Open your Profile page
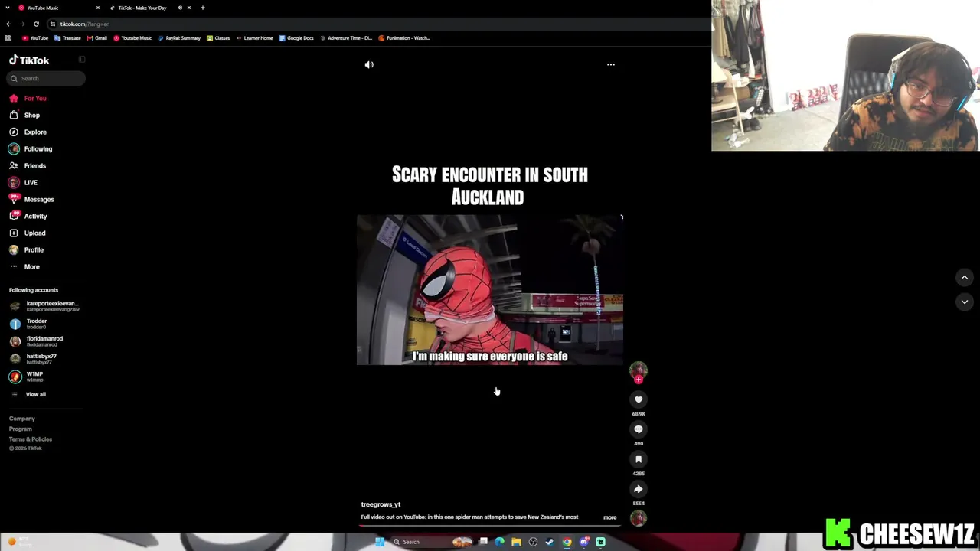This screenshot has height=551, width=980. 26,249
